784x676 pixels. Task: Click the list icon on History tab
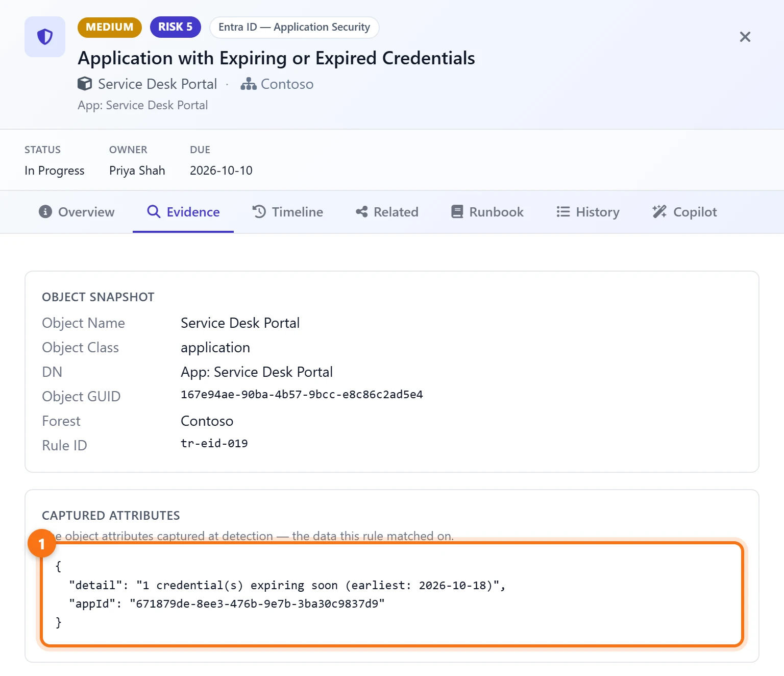(x=563, y=212)
